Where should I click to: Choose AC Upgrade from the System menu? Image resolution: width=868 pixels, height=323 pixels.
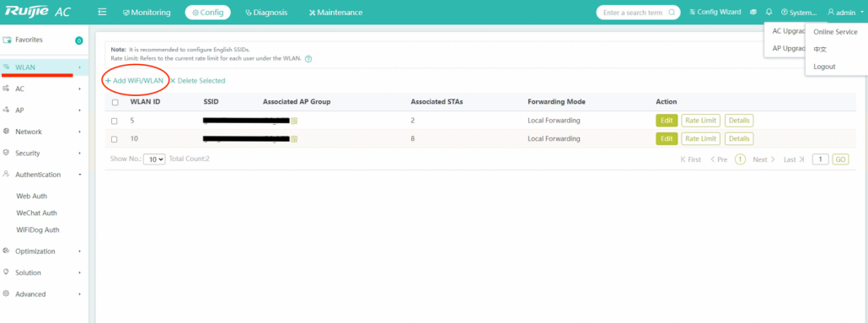pos(788,31)
